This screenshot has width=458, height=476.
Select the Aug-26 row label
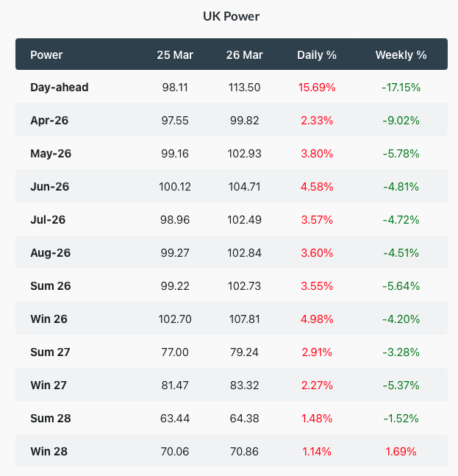(x=51, y=253)
